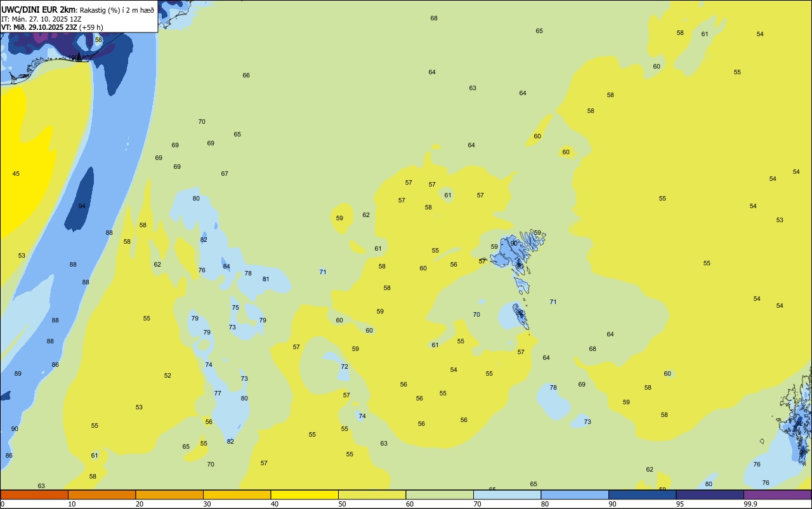Viewport: 812px width, 509px height.
Task: Select the 'Rakastig (%) í 2 m hæð' label
Action: [x=117, y=10]
